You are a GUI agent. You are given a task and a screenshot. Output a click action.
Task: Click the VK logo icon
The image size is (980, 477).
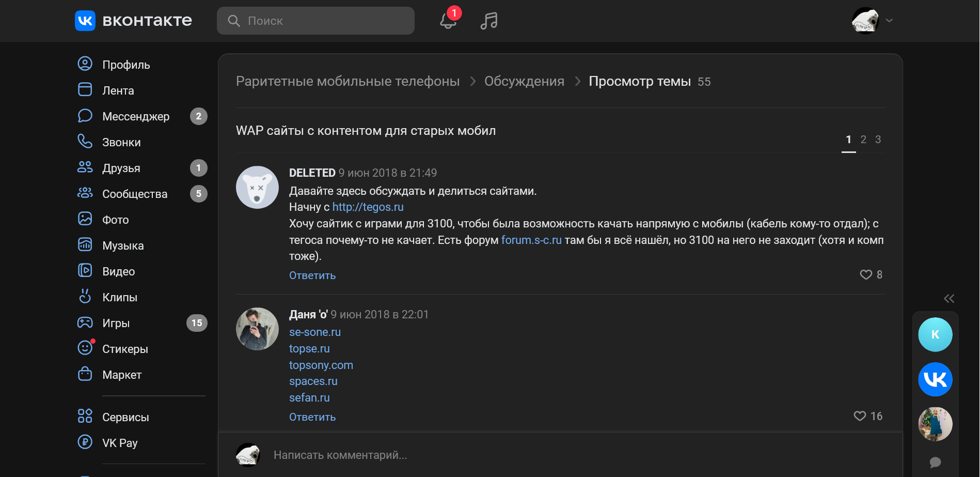(85, 21)
